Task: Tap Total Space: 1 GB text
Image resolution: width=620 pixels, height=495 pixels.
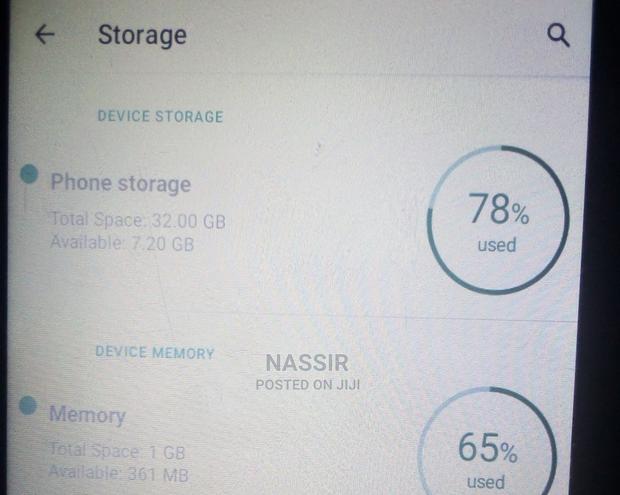Action: (x=117, y=453)
